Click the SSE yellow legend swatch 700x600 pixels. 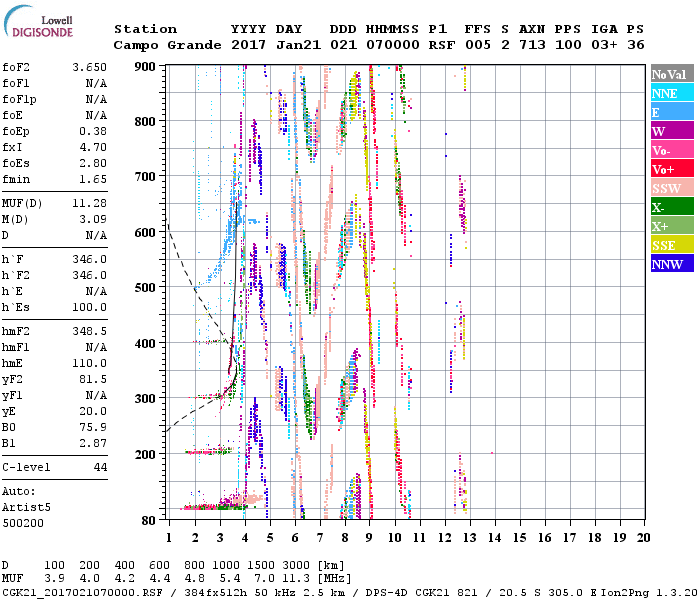671,245
